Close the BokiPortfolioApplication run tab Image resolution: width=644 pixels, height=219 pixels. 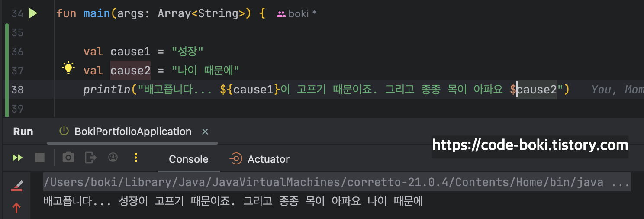(205, 132)
